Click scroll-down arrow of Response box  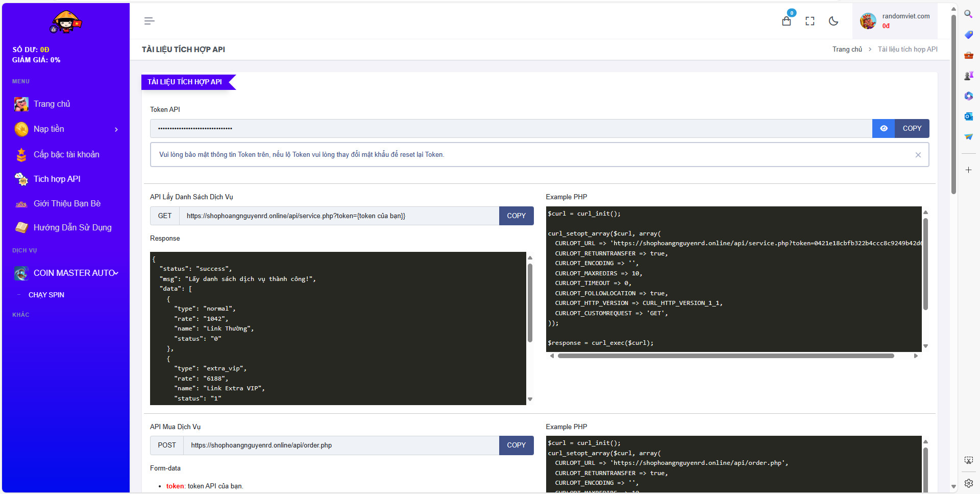(530, 399)
